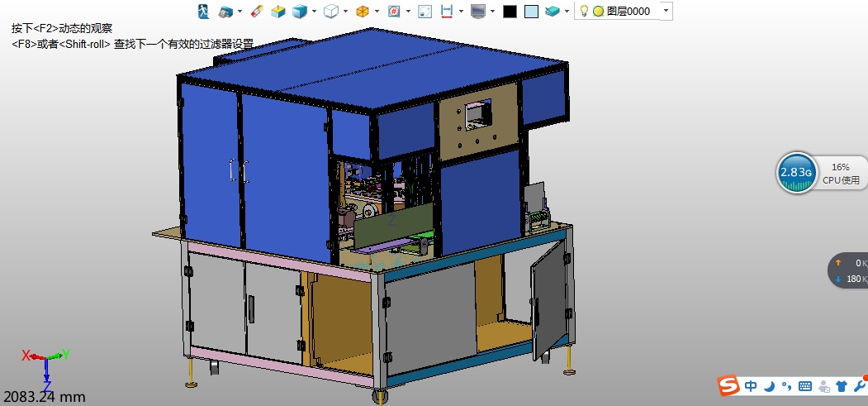
Task: Select the shaded blue cube display icon
Action: coord(300,12)
